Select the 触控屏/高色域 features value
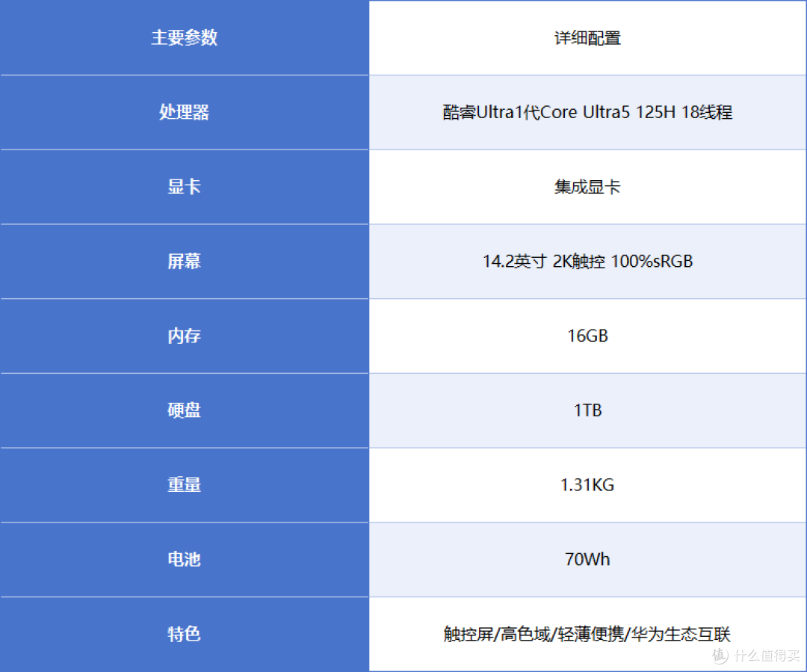This screenshot has width=807, height=672. click(x=587, y=635)
